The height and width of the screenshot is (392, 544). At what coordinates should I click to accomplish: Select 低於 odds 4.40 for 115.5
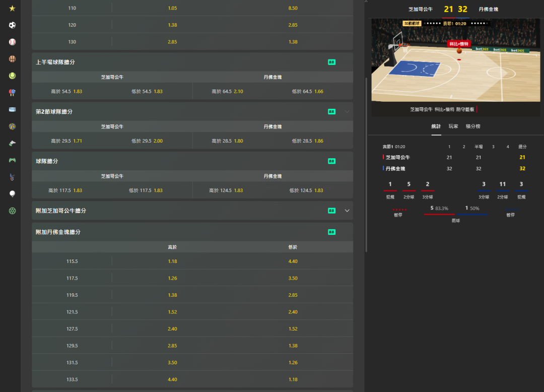click(293, 261)
